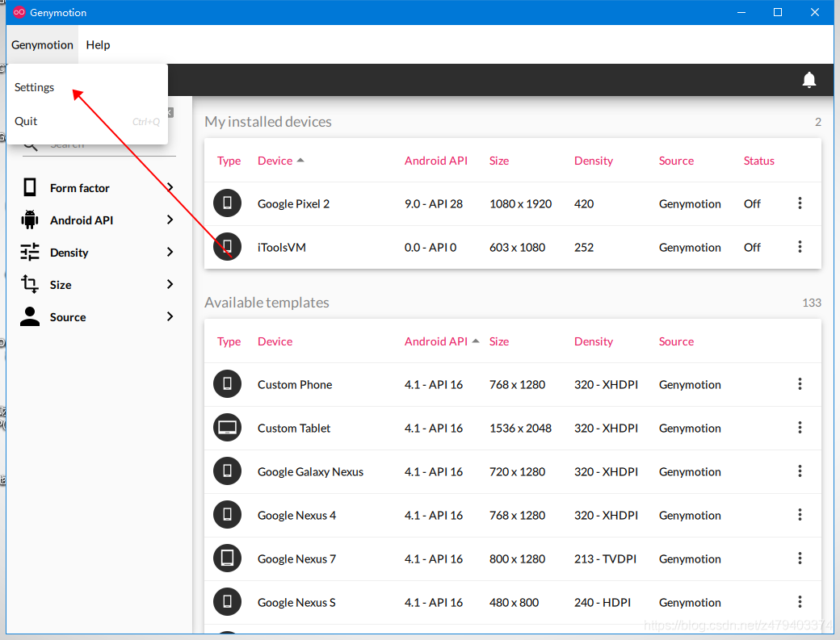Select the Custom Tablet template name
The image size is (840, 640).
coord(294,428)
